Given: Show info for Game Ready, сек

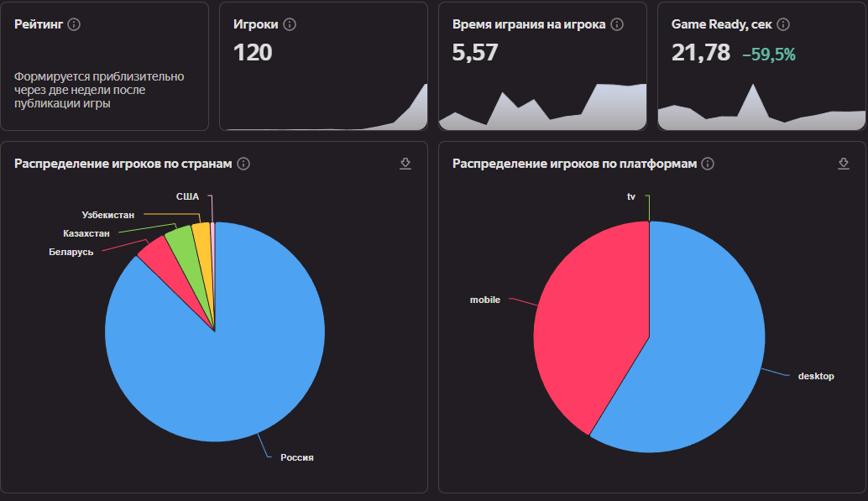Looking at the screenshot, I should 783,24.
